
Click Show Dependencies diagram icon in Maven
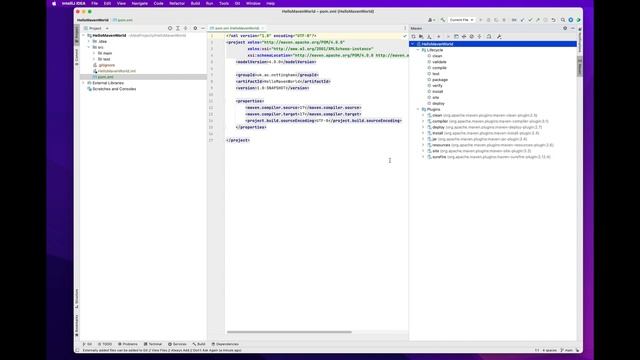[489, 37]
